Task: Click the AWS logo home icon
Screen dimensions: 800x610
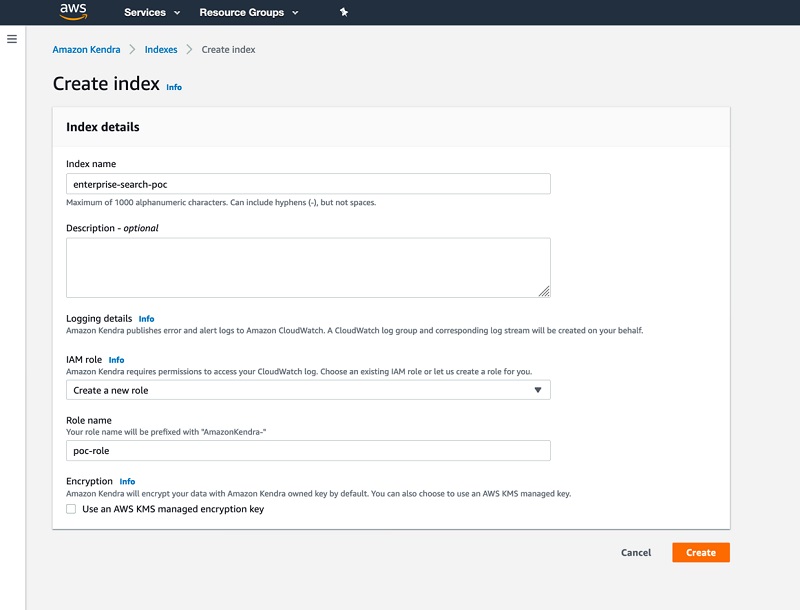Action: pos(73,12)
